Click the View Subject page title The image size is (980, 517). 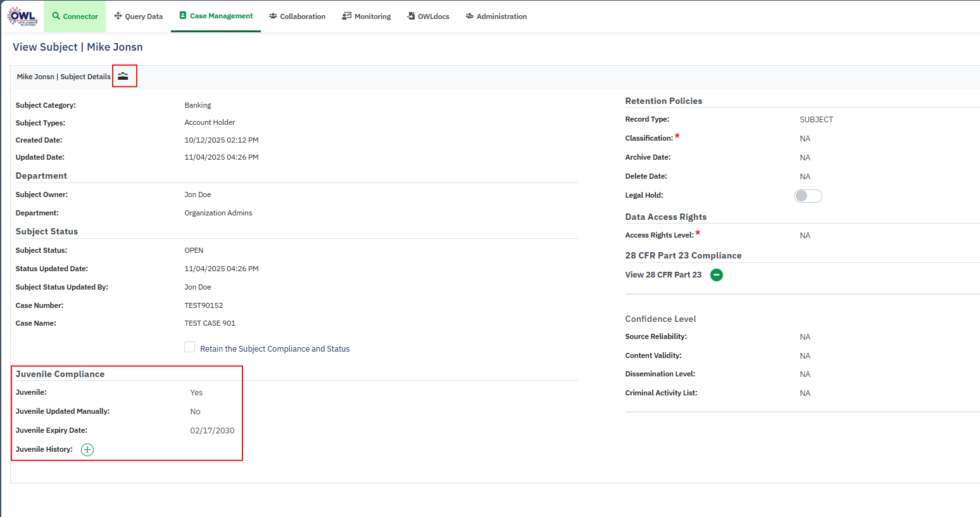click(77, 47)
